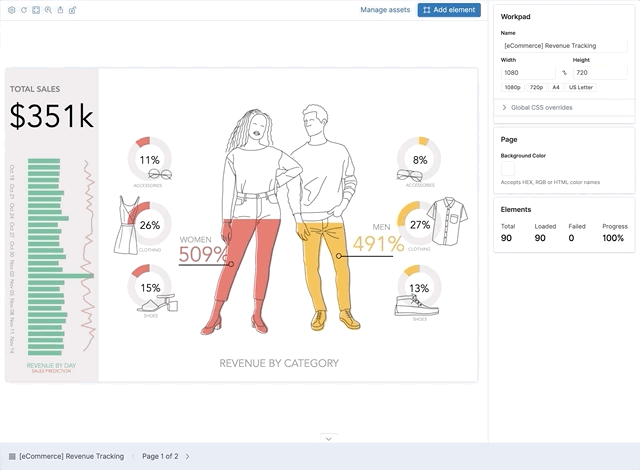Click the refresh data icon

pos(22,10)
